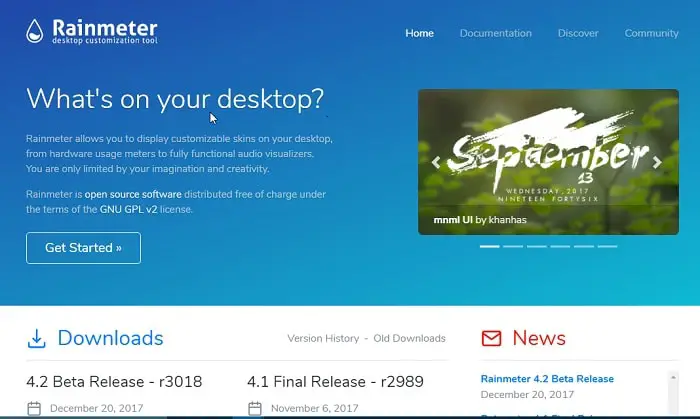The width and height of the screenshot is (700, 419).
Task: Click the Downloads arrow icon
Action: [37, 339]
